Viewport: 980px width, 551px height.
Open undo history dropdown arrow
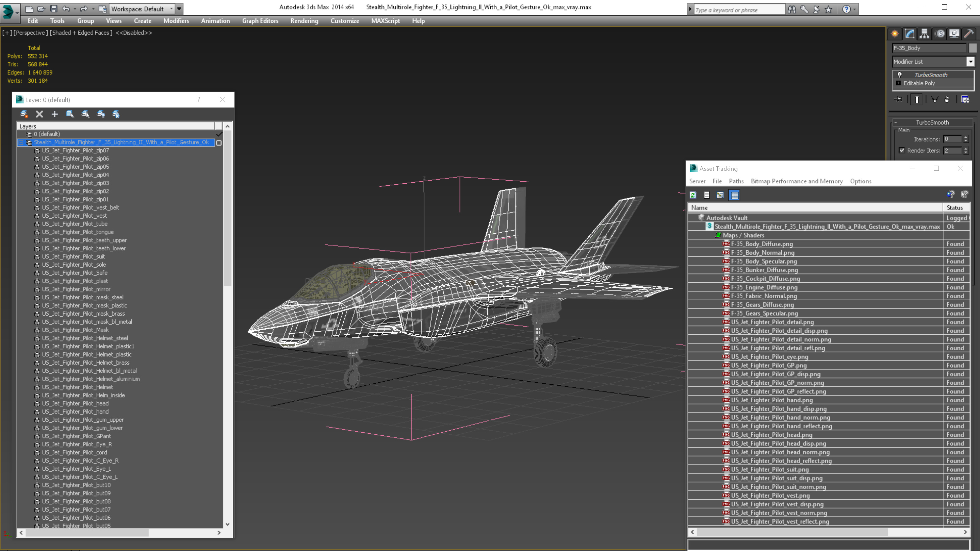pos(75,9)
